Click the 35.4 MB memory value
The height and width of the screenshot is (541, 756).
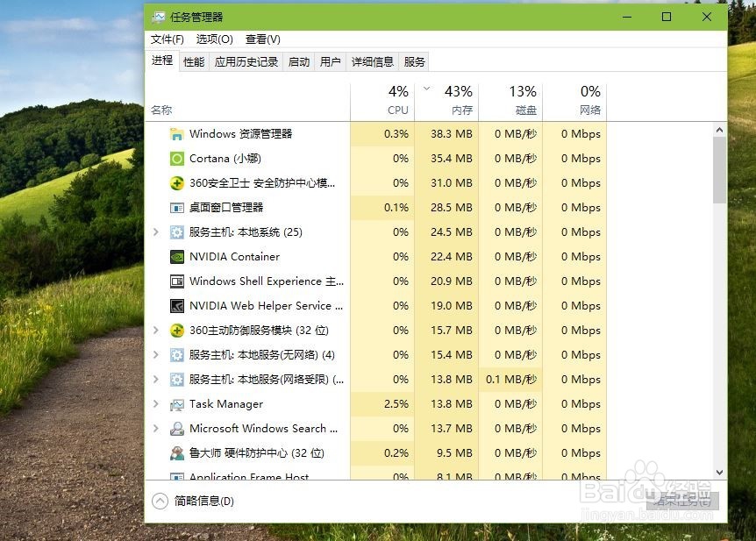pos(452,159)
